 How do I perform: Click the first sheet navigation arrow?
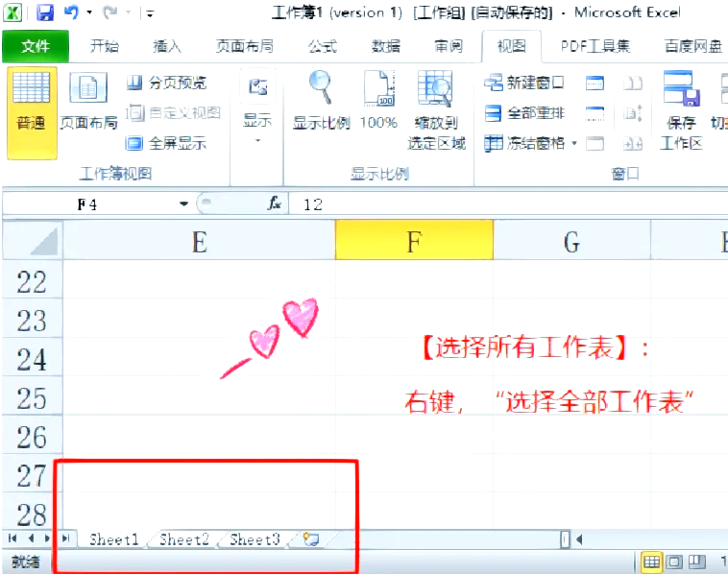click(x=12, y=538)
